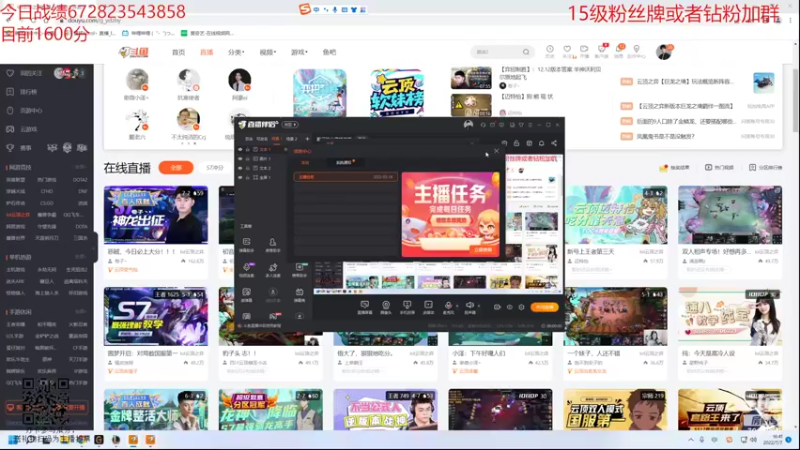Screen dimensions: 800x450
Task: Expand 全部 beside 单机热游 section
Action: (x=80, y=257)
